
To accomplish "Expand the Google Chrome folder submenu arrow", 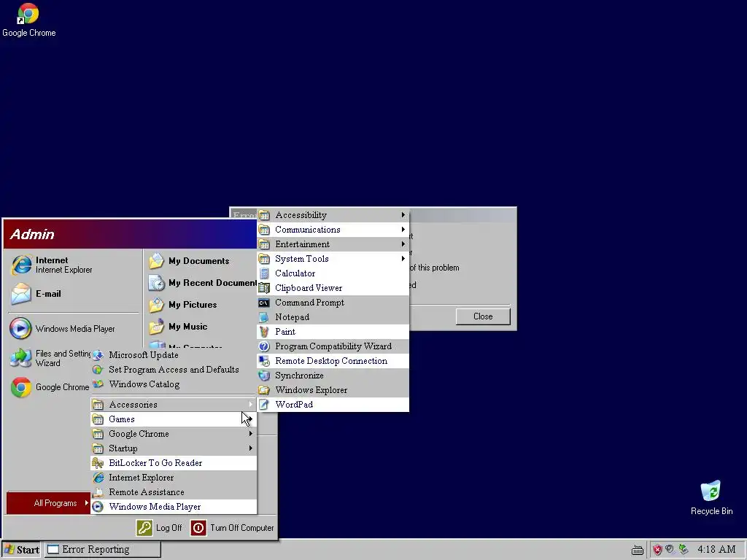I will (251, 433).
